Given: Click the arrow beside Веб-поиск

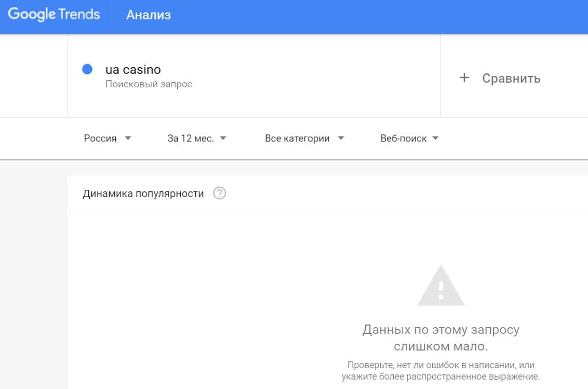Looking at the screenshot, I should (436, 138).
